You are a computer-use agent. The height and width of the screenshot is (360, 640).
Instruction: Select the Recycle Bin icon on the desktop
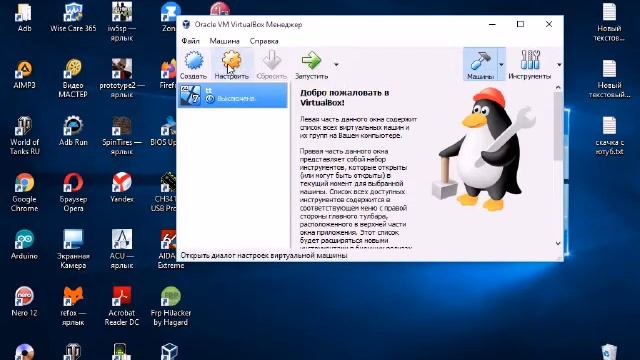609,352
